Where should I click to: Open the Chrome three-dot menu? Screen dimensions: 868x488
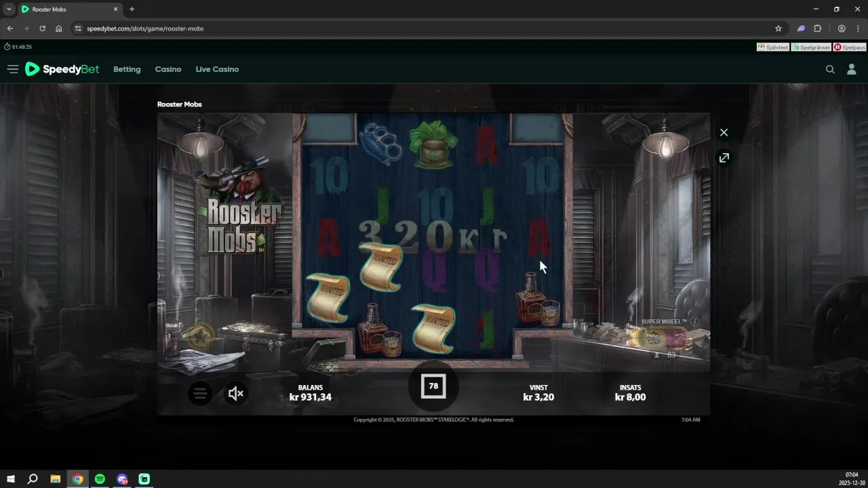858,28
